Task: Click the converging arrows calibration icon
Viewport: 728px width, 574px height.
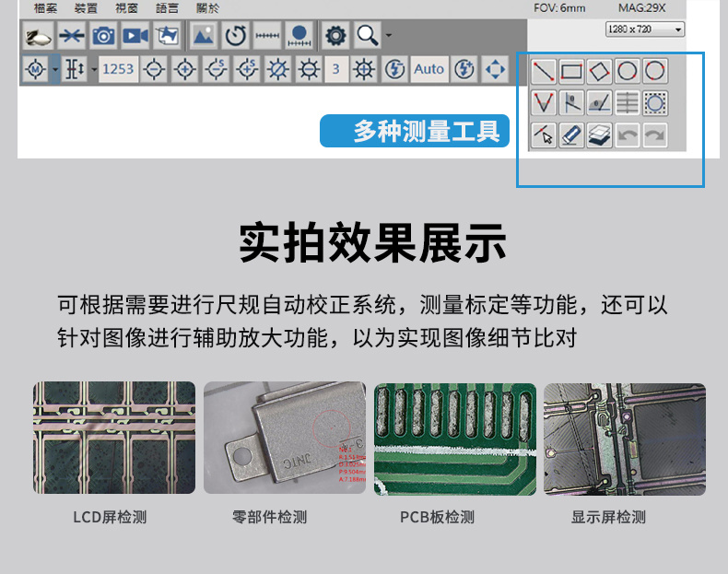Action: pos(72,35)
